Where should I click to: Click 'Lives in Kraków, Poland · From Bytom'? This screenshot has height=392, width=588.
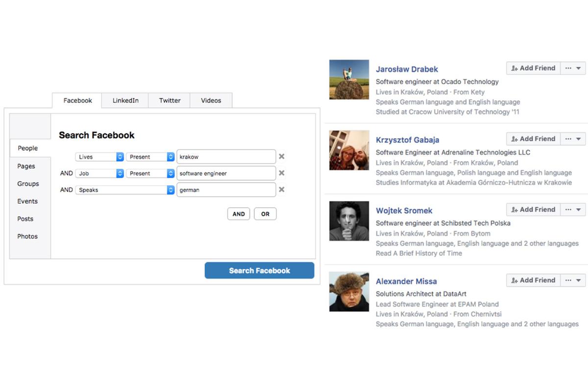433,233
